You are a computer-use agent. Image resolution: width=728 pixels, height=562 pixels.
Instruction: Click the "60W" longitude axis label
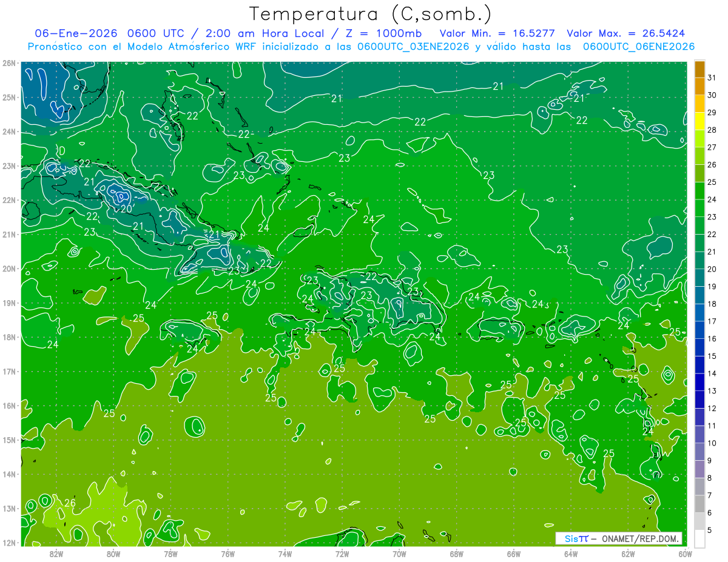685,554
